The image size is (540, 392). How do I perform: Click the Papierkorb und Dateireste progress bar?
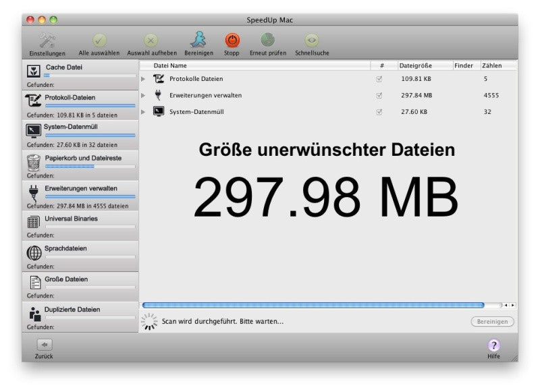90,167
